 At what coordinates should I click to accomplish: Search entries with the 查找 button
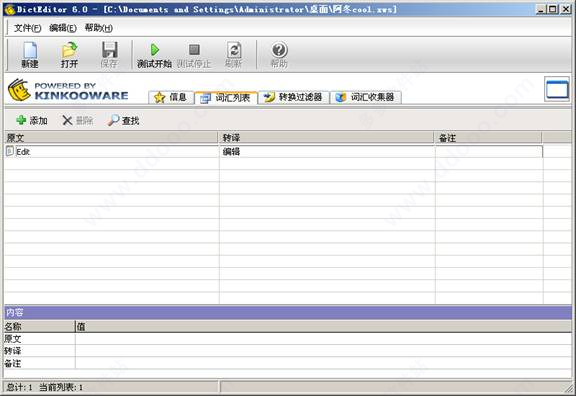(x=123, y=120)
